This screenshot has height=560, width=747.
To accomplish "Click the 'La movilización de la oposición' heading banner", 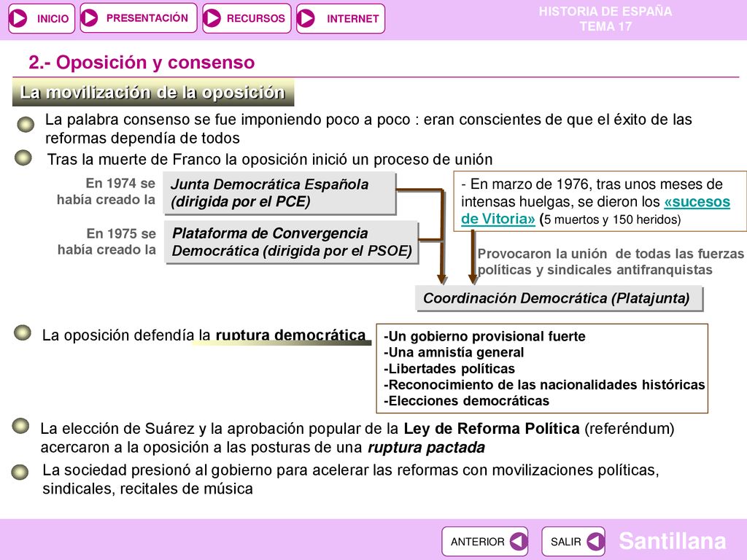I will (x=153, y=93).
